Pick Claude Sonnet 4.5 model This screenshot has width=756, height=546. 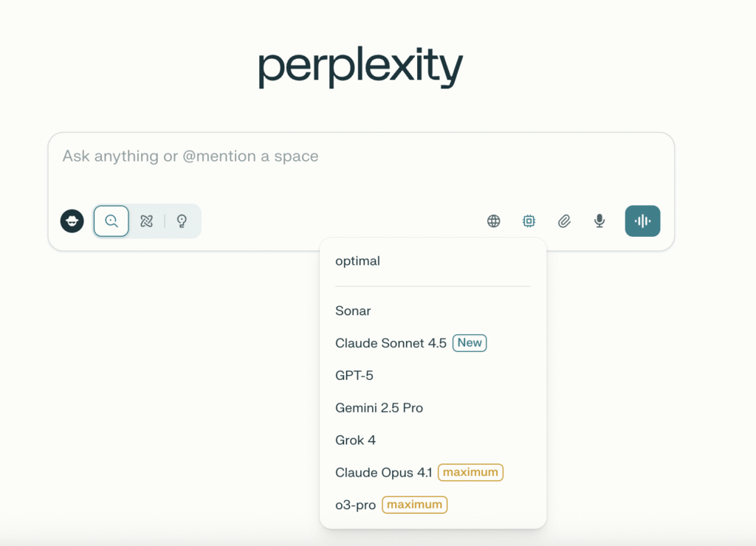coord(391,343)
